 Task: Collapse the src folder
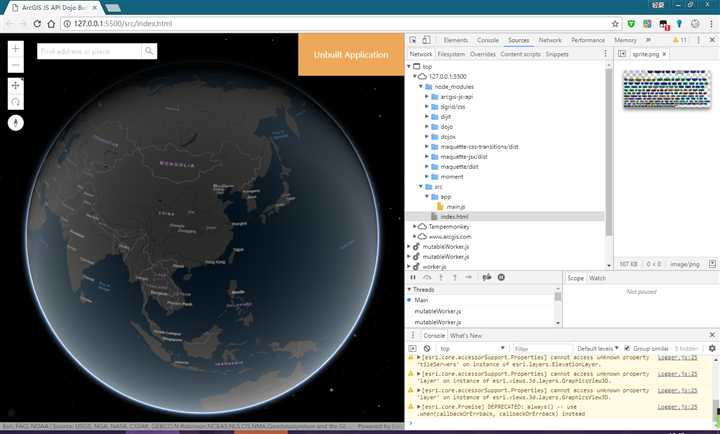[x=421, y=186]
